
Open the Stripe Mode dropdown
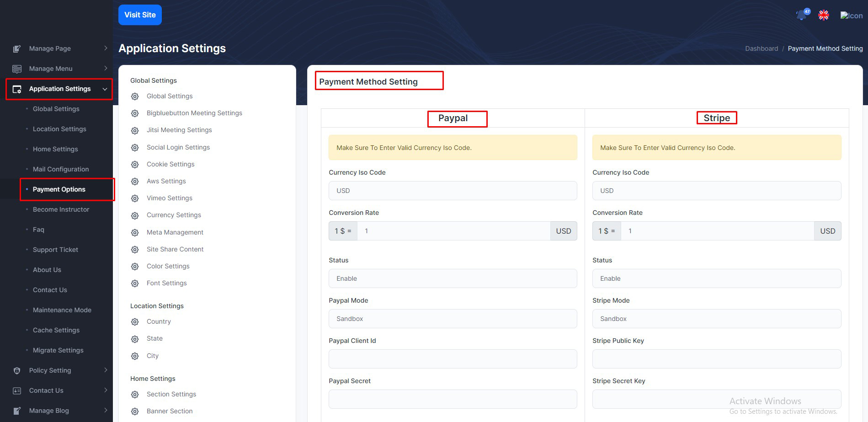pos(716,319)
